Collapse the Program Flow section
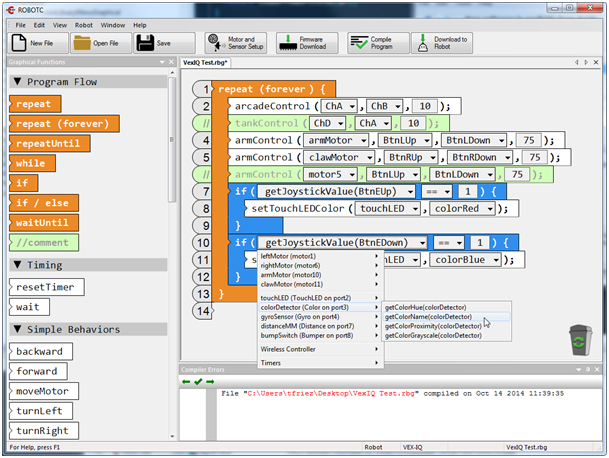The width and height of the screenshot is (609, 458). (17, 81)
